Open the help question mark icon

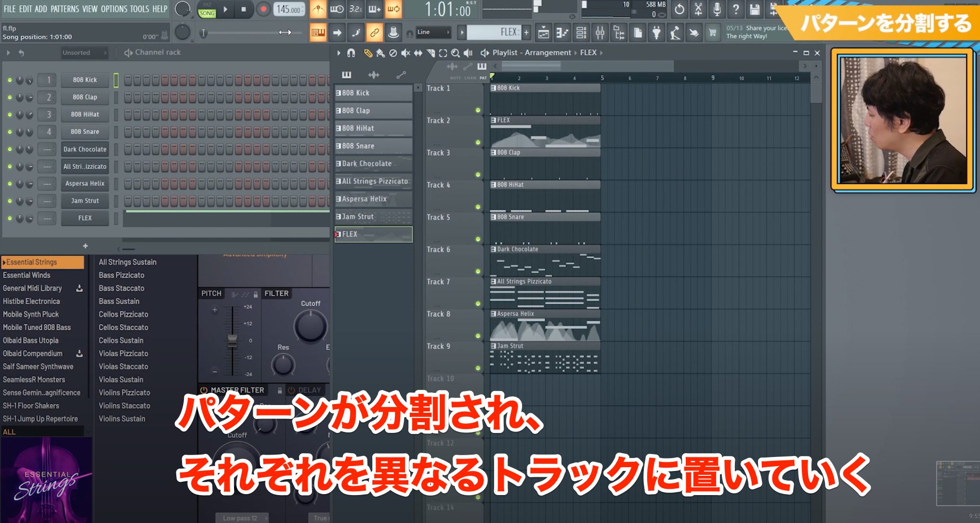(x=736, y=9)
